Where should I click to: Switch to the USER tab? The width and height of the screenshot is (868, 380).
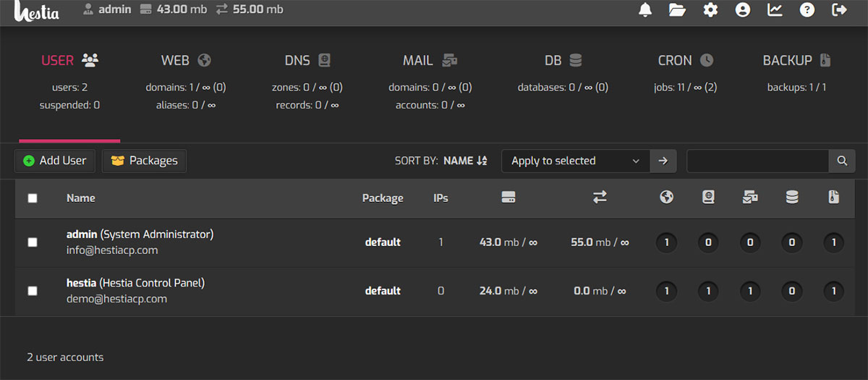(x=69, y=60)
